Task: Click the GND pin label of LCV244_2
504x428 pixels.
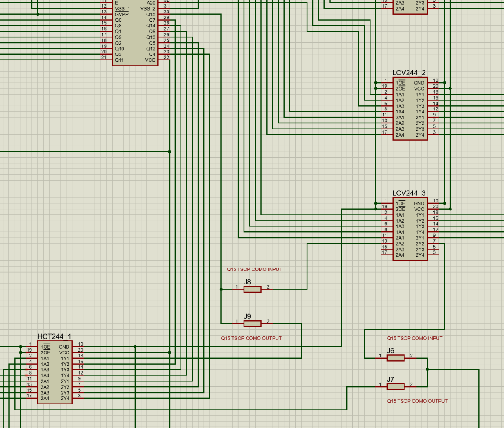Action: tap(419, 83)
